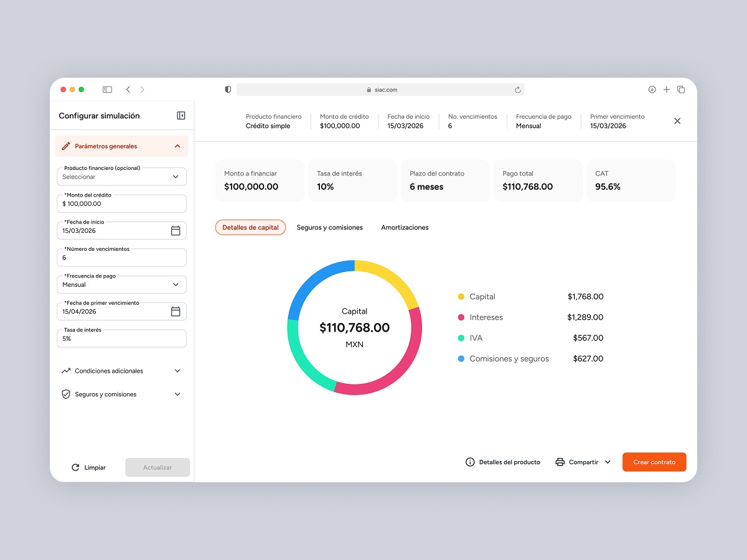Click the yellow Capital legend dot

click(x=461, y=297)
